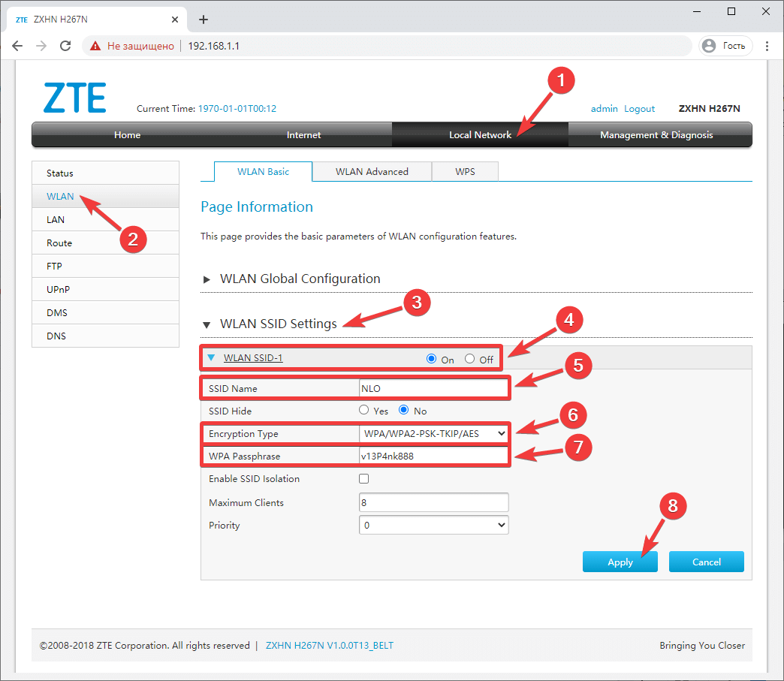The height and width of the screenshot is (681, 784).
Task: Click the ZTE logo
Action: 74,97
